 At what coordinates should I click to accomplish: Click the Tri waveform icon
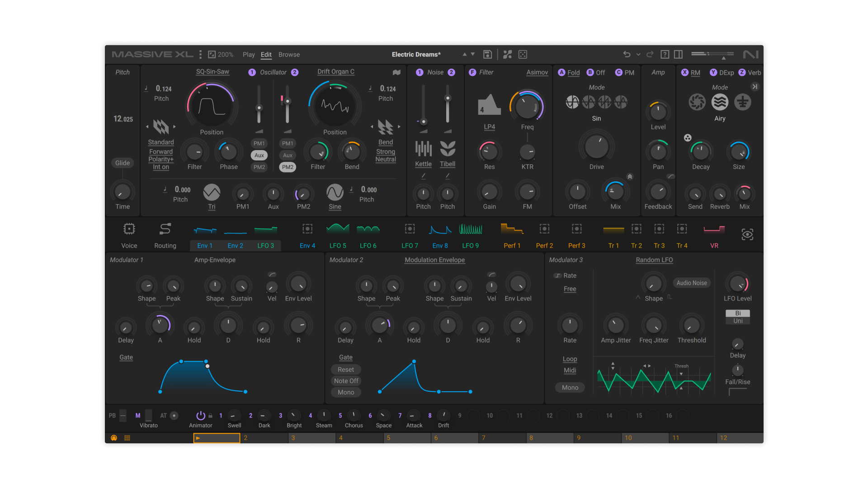coord(212,192)
